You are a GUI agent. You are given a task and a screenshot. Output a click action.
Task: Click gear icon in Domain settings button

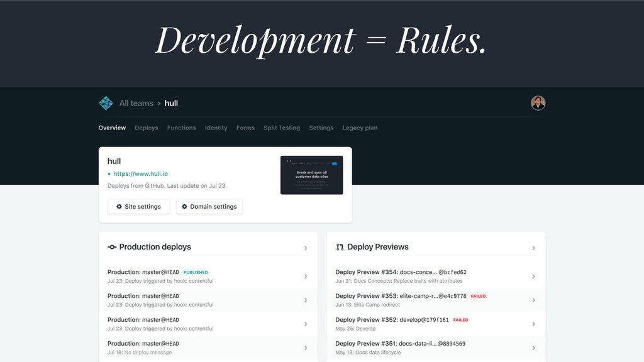184,206
